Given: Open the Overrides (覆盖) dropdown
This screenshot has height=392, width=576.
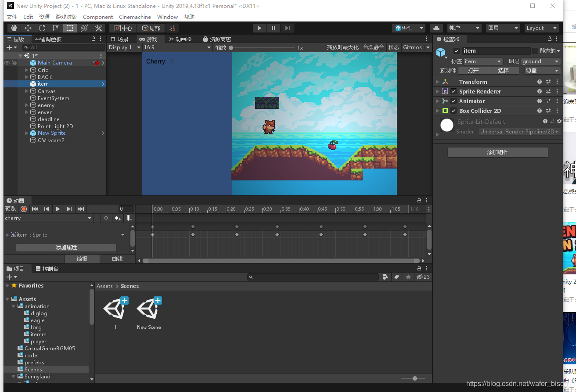Looking at the screenshot, I should click(542, 71).
